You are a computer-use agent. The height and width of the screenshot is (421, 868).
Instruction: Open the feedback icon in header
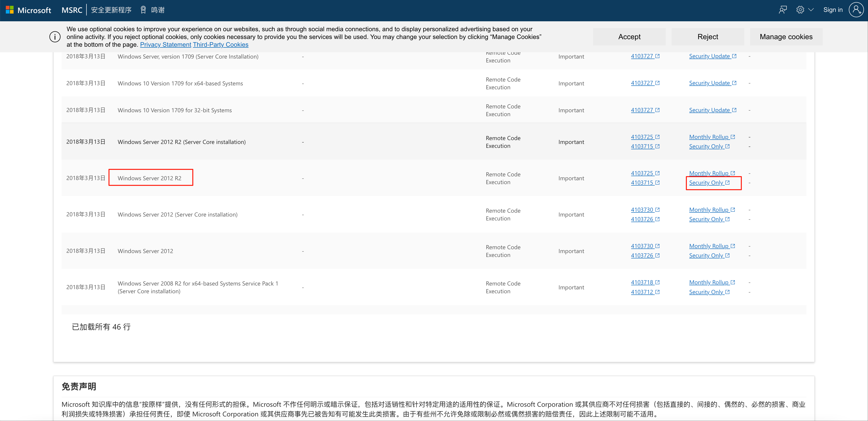pos(783,10)
